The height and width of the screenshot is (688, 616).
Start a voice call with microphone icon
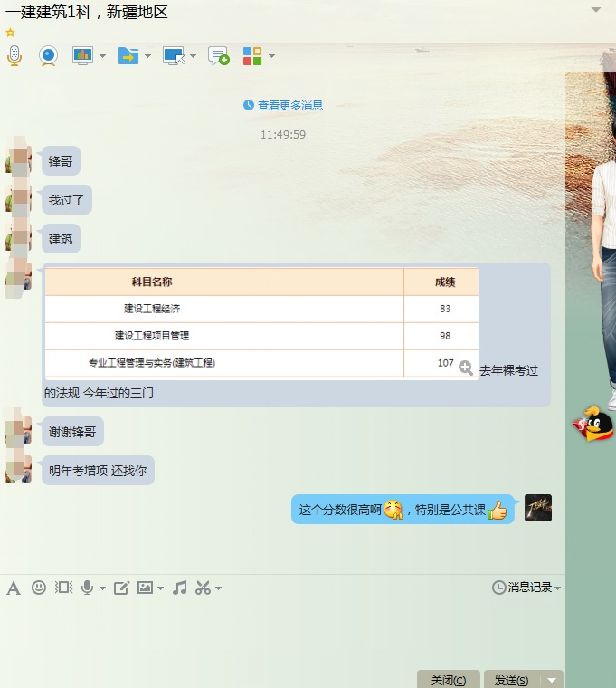pos(14,56)
